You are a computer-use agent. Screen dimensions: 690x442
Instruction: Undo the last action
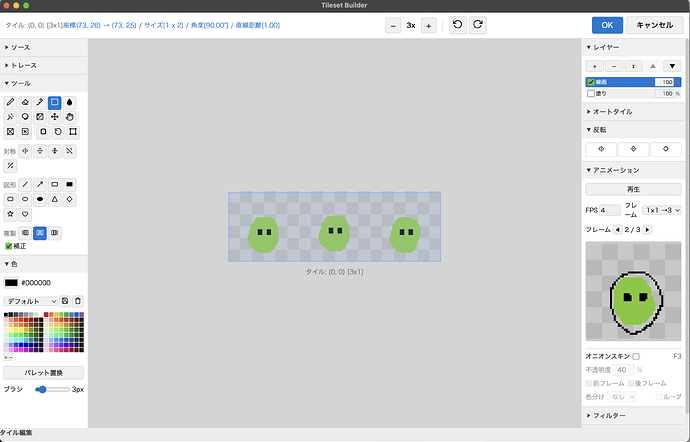[x=458, y=25]
